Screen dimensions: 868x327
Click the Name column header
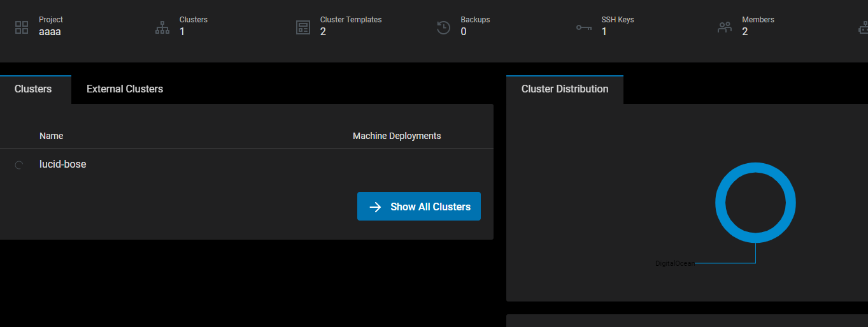52,136
